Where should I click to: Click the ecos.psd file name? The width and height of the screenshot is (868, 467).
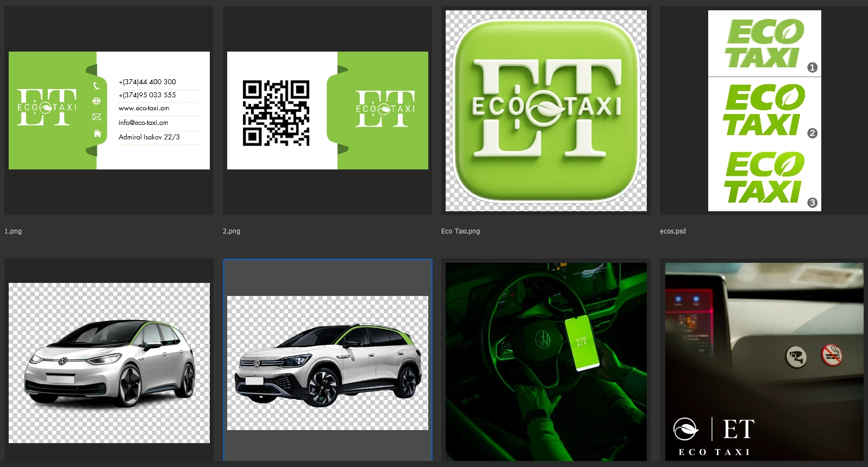pyautogui.click(x=673, y=231)
